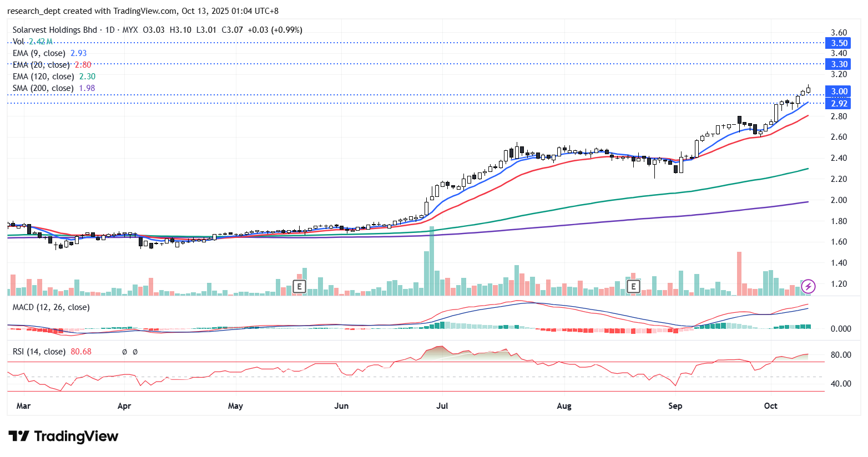The image size is (868, 457).
Task: Click the earnings marker in late August
Action: point(633,287)
